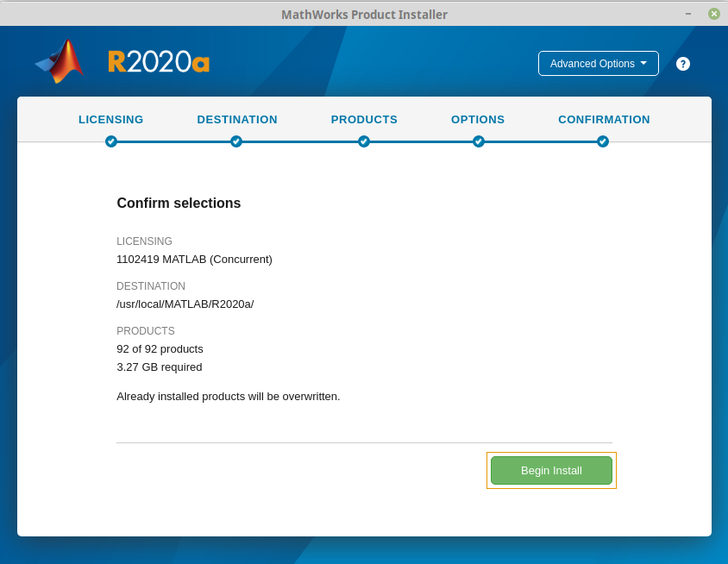Click the MATLAB membrane logo
Image resolution: width=728 pixels, height=564 pixels.
pos(60,61)
